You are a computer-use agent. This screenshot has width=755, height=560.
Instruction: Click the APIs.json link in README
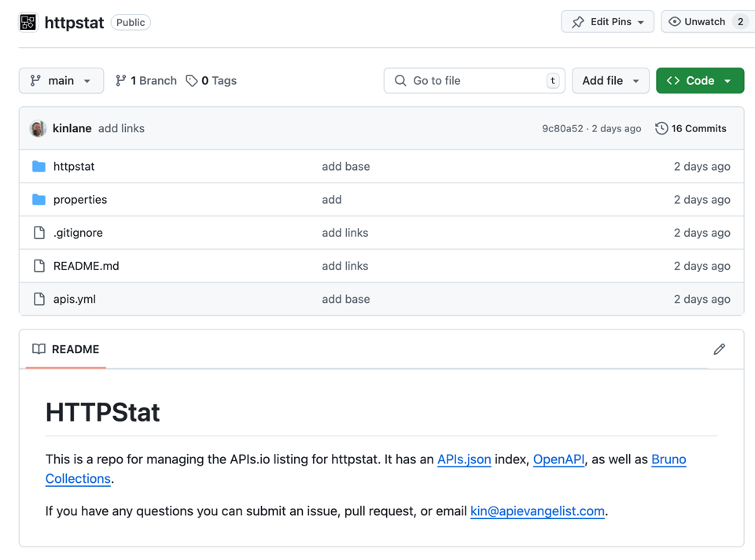[x=464, y=459]
